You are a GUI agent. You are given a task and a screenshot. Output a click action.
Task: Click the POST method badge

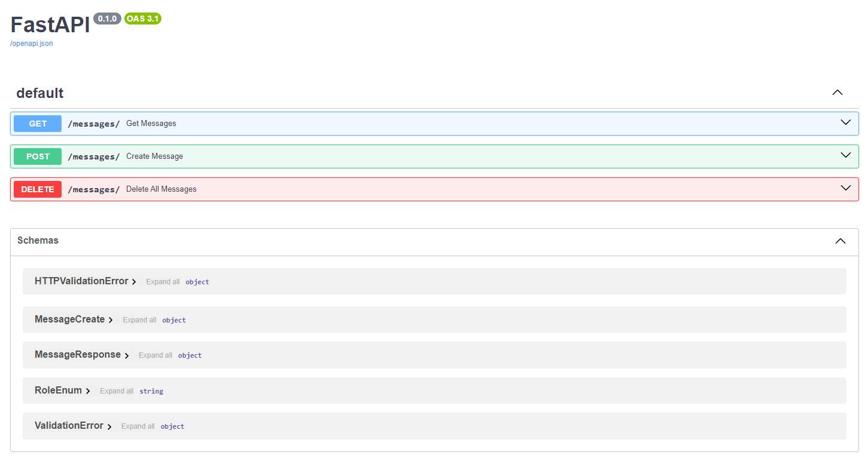[38, 156]
